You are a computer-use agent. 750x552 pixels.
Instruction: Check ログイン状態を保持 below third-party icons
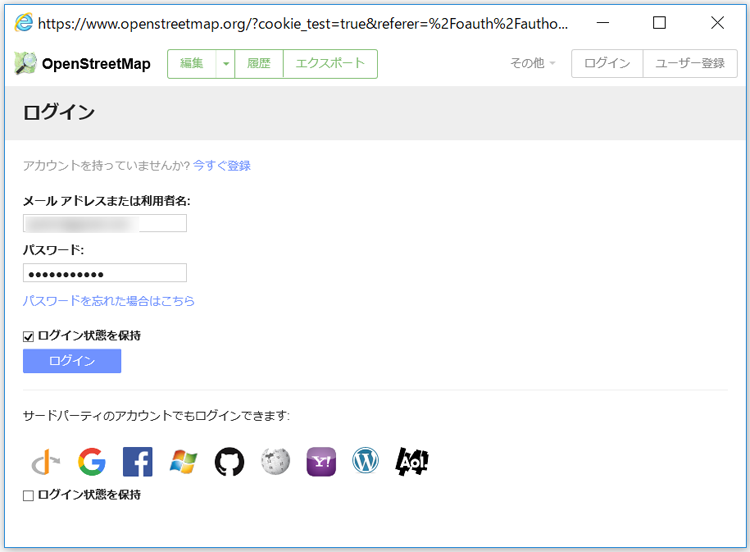pyautogui.click(x=28, y=496)
